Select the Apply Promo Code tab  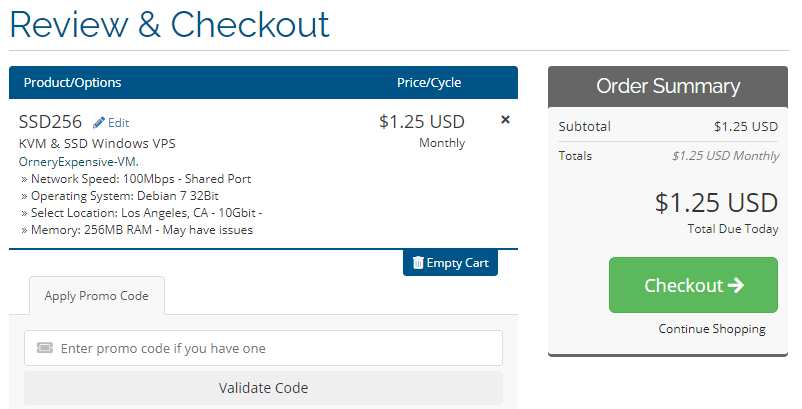pyautogui.click(x=96, y=296)
